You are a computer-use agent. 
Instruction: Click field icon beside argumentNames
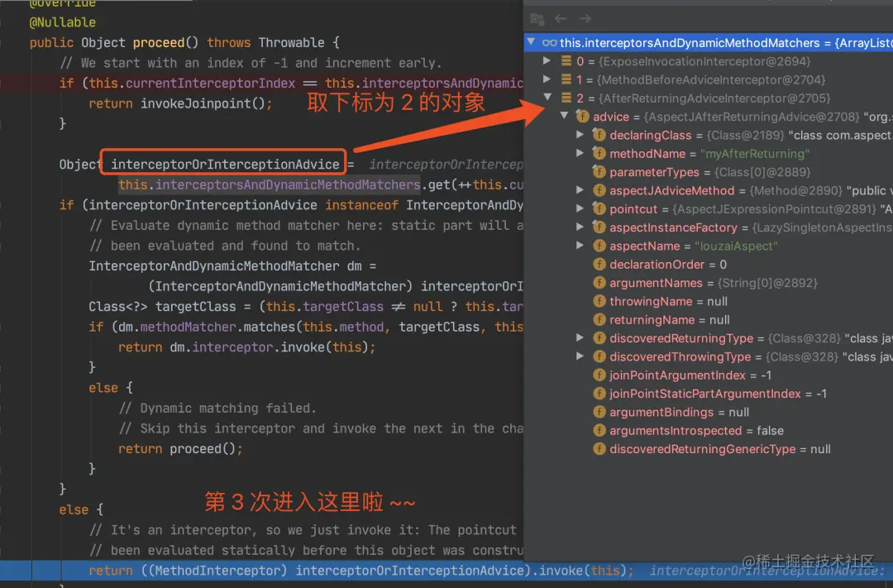point(599,283)
